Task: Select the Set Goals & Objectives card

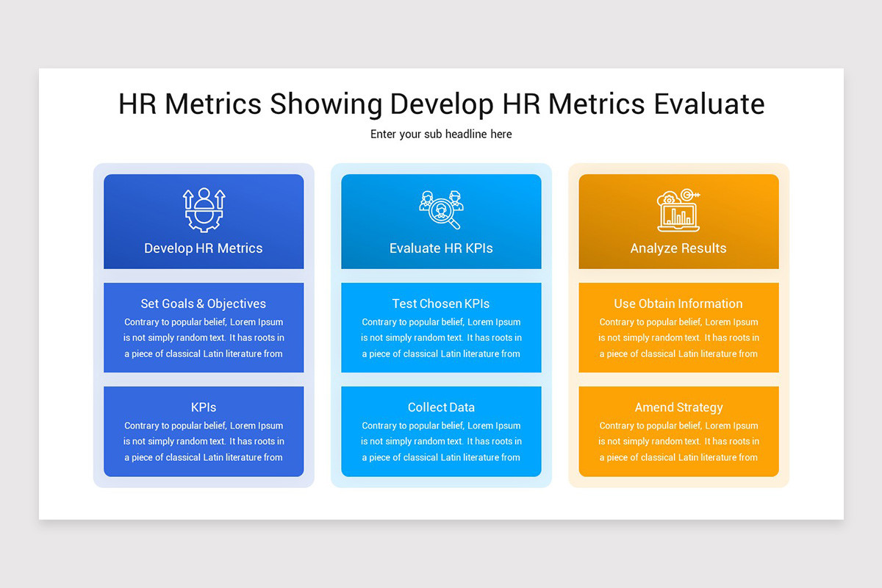Action: [204, 328]
